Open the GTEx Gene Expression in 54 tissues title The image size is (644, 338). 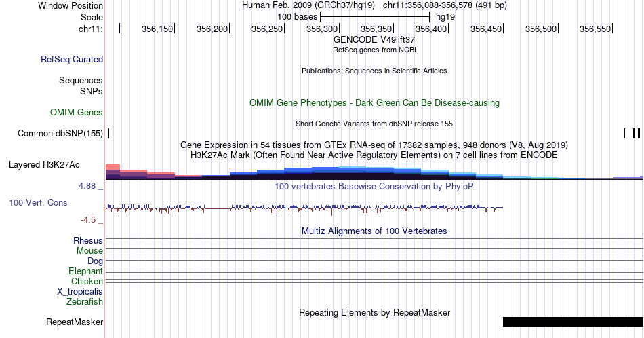tap(374, 145)
